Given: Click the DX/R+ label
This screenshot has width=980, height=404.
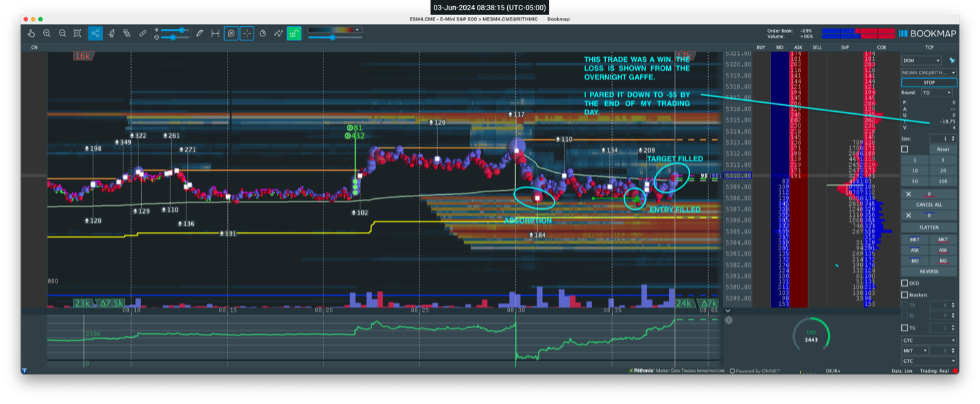Looking at the screenshot, I should pyautogui.click(x=833, y=370).
